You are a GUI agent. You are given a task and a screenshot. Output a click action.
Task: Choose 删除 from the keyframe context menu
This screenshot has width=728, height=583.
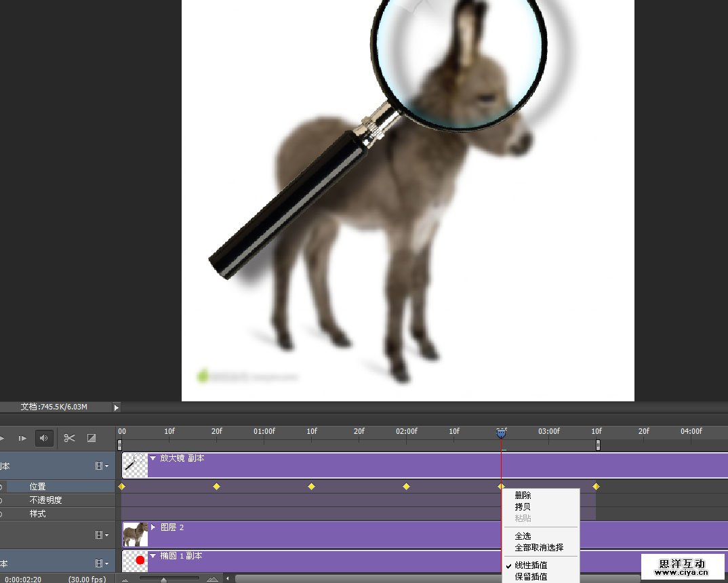pyautogui.click(x=523, y=496)
